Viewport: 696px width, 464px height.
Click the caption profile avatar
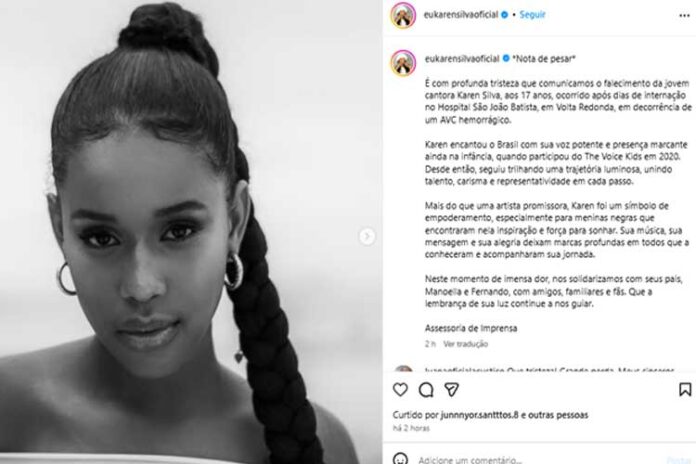(403, 63)
